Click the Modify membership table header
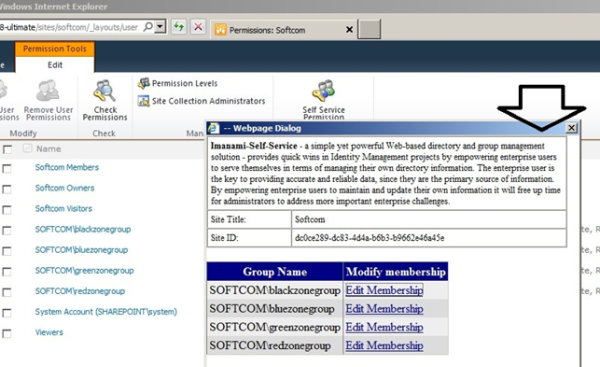The height and width of the screenshot is (367, 600). [x=396, y=272]
